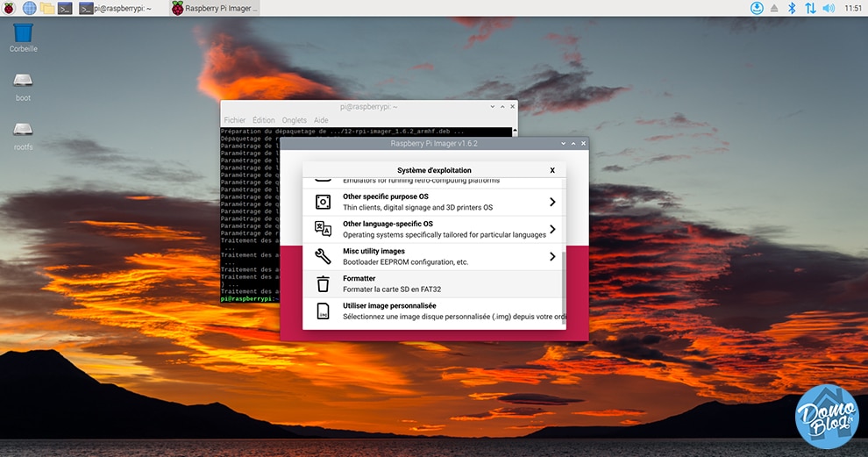
Task: Choose Utiliser image personnalisée option
Action: click(434, 311)
